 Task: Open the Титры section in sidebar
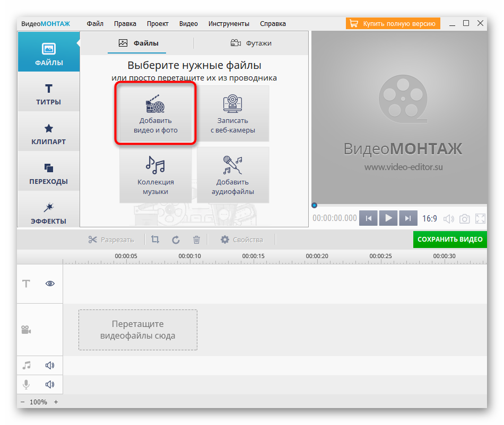pos(49,94)
